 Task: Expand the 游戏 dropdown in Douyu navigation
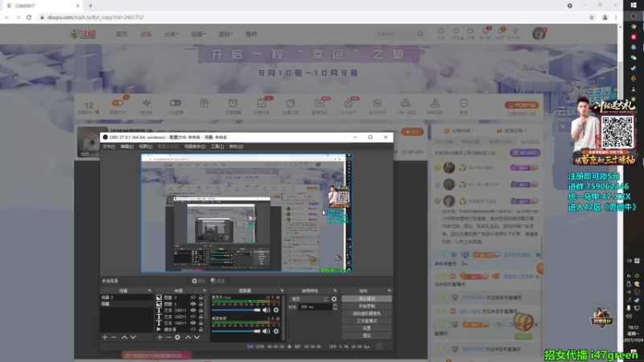click(225, 34)
